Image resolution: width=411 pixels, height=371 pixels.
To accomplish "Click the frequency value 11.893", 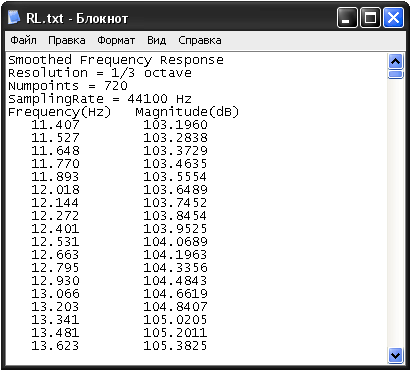I will (x=55, y=177).
